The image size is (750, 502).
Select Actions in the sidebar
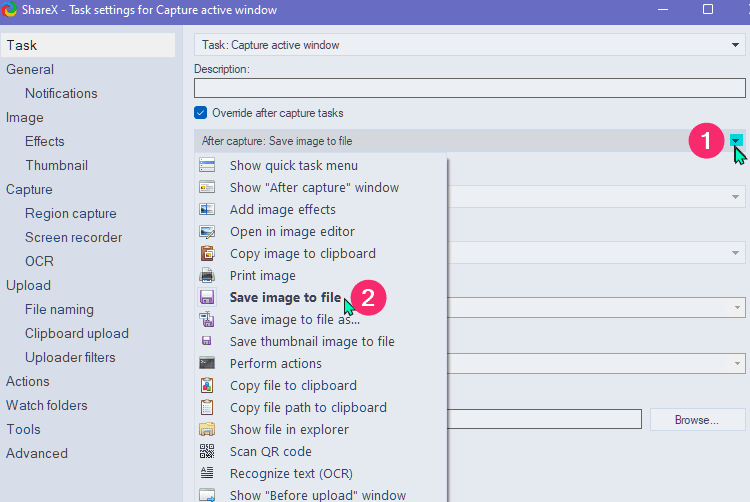point(28,381)
